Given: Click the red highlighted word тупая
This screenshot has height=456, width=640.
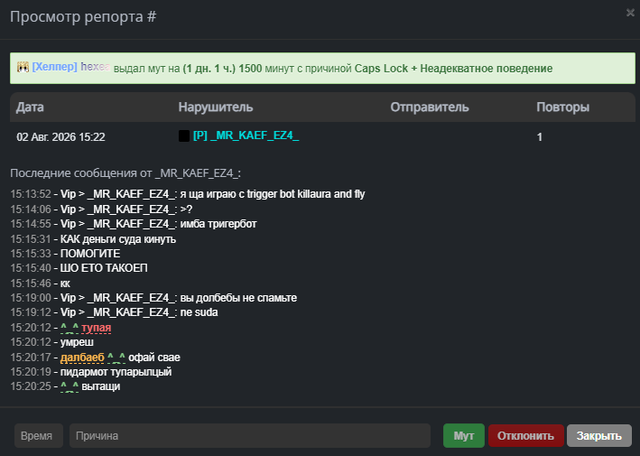Looking at the screenshot, I should point(96,328).
